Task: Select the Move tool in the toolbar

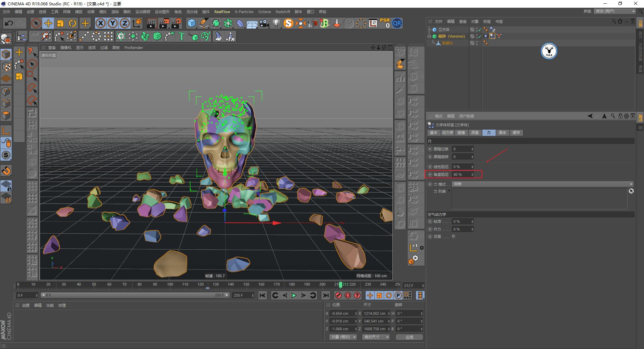Action: tap(48, 23)
